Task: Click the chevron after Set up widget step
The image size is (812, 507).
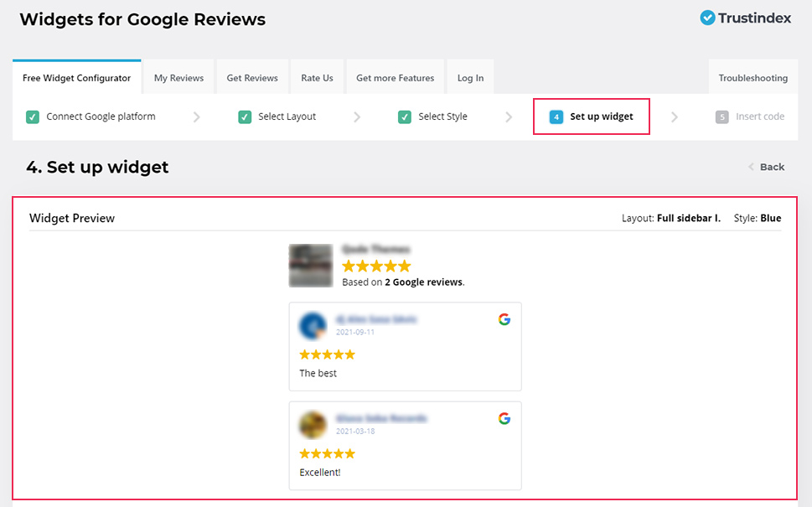Action: point(675,117)
